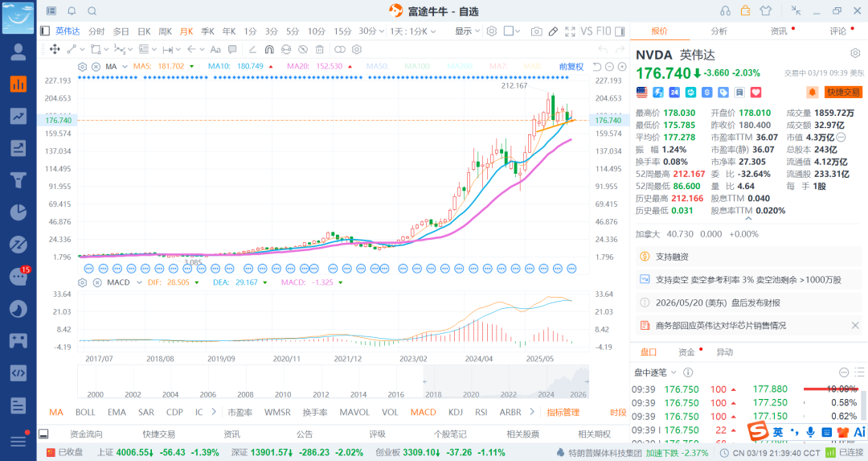Open the skin theme shirt icon

(766, 10)
